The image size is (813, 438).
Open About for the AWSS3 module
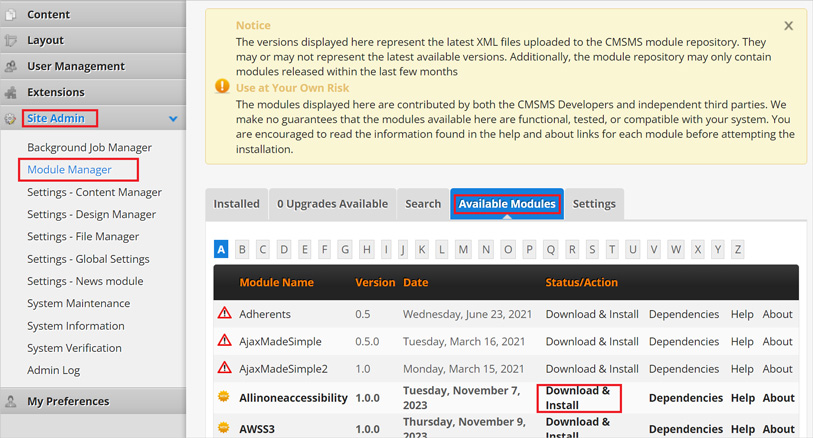pos(778,429)
